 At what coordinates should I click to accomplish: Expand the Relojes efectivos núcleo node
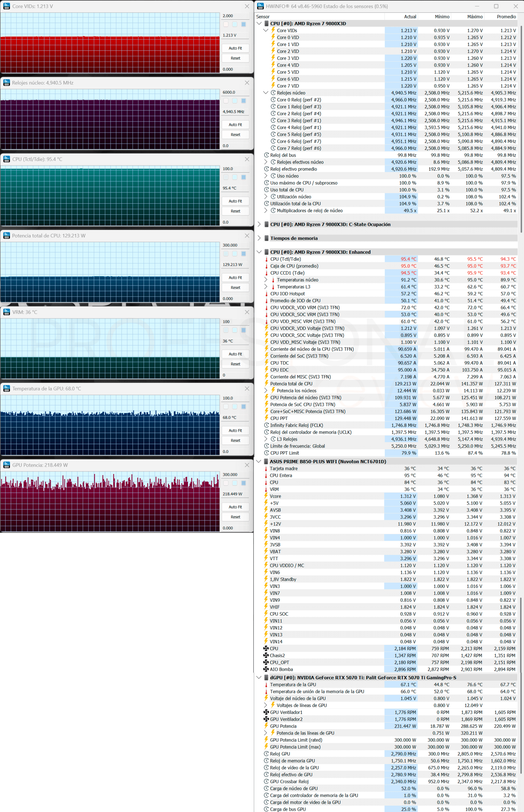(x=266, y=162)
